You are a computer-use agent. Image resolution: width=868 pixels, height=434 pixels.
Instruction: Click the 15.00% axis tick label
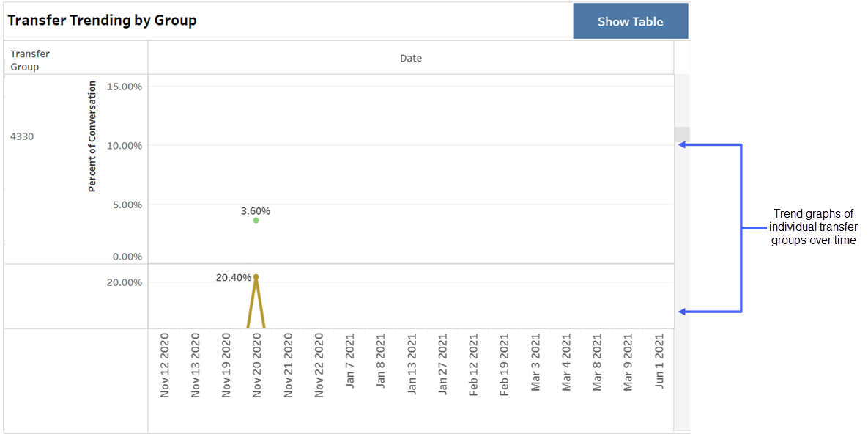(125, 86)
